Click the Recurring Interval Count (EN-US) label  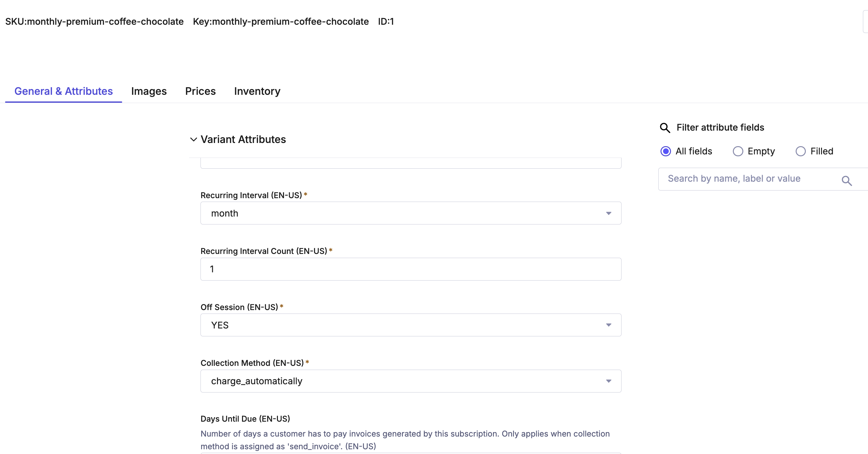(x=264, y=251)
